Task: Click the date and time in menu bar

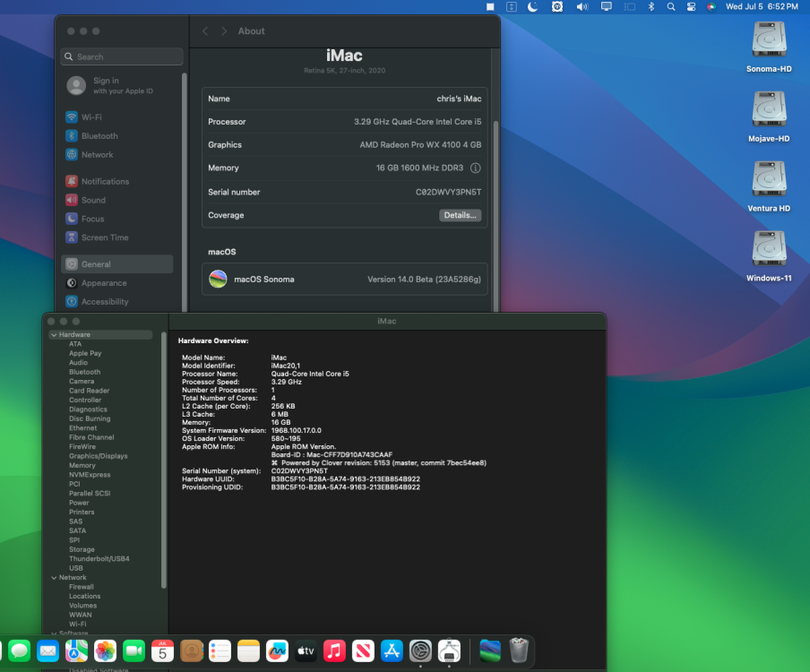Action: (x=762, y=6)
